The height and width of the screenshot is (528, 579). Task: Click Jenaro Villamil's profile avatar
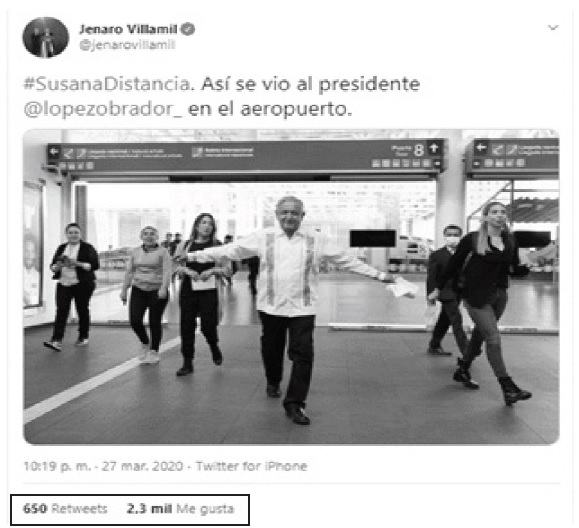(46, 37)
